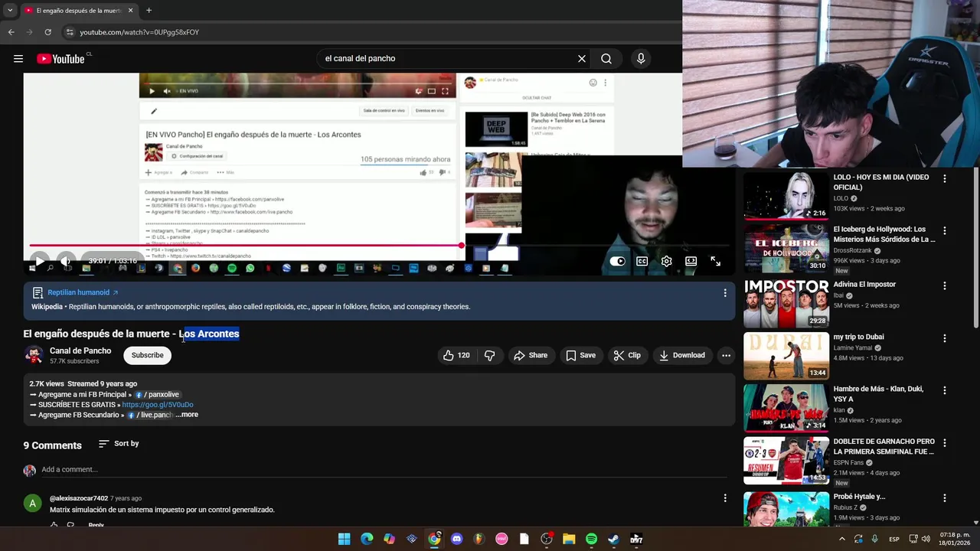Toggle closed captions CC button
Viewport: 980px width, 551px height.
coord(642,261)
